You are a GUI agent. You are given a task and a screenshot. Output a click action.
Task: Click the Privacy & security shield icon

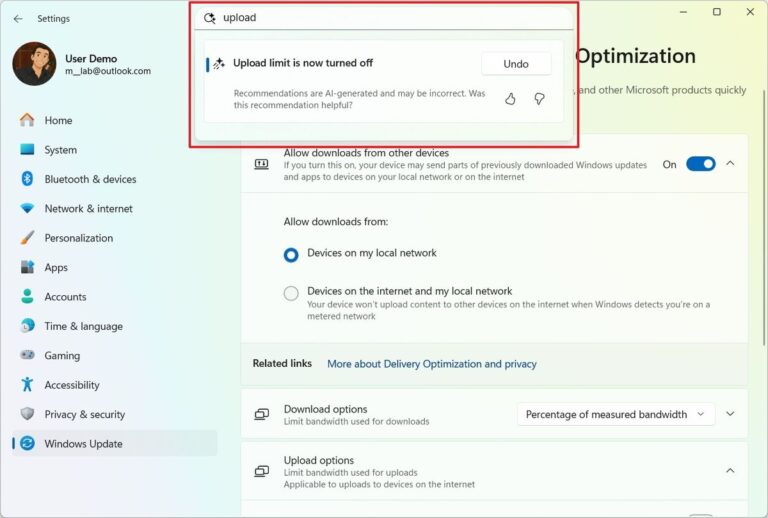pyautogui.click(x=27, y=414)
